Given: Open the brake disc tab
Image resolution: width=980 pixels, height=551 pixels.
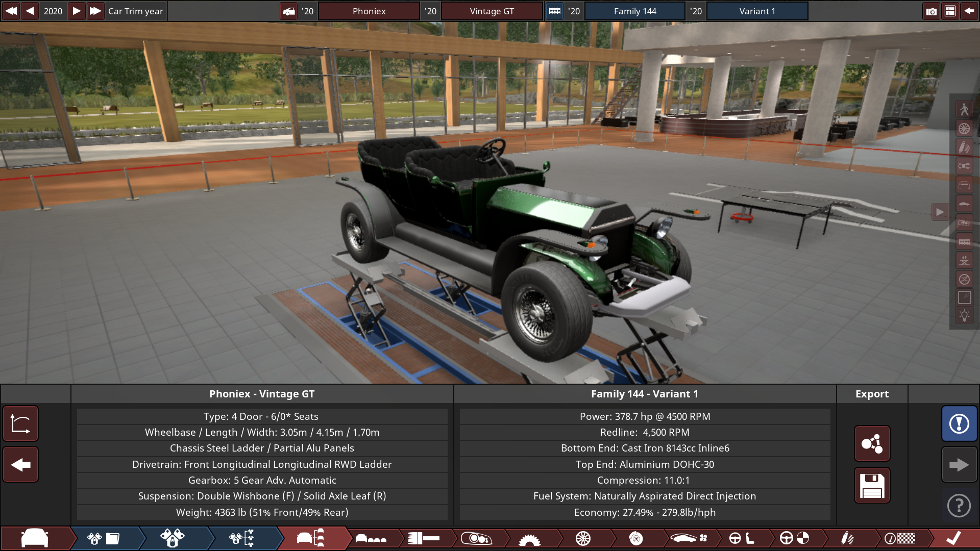Looking at the screenshot, I should point(636,538).
